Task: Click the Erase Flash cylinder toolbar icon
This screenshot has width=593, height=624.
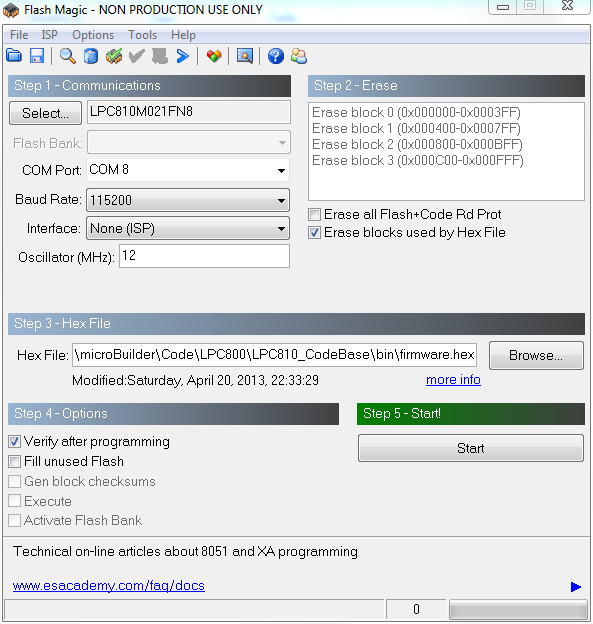Action: [x=91, y=56]
